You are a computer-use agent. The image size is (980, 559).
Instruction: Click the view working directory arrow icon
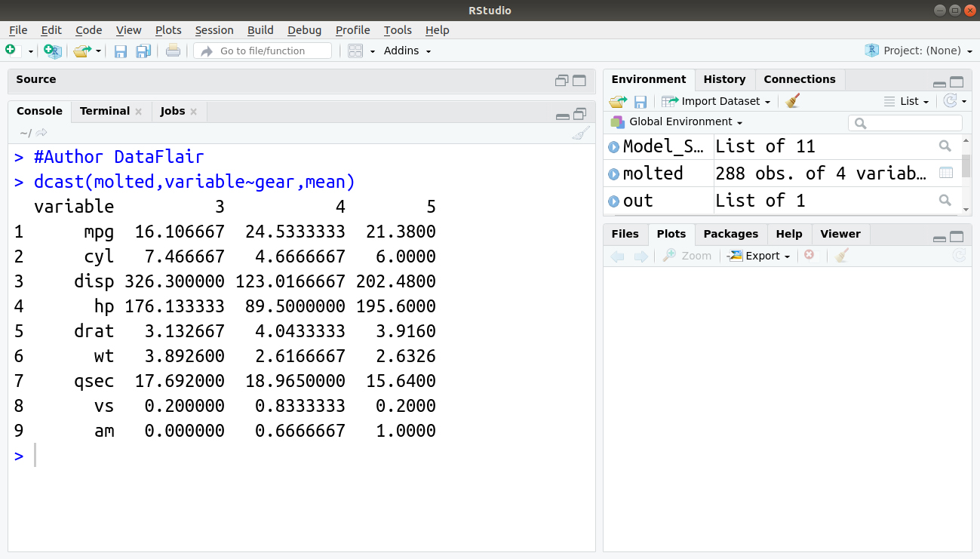coord(41,133)
